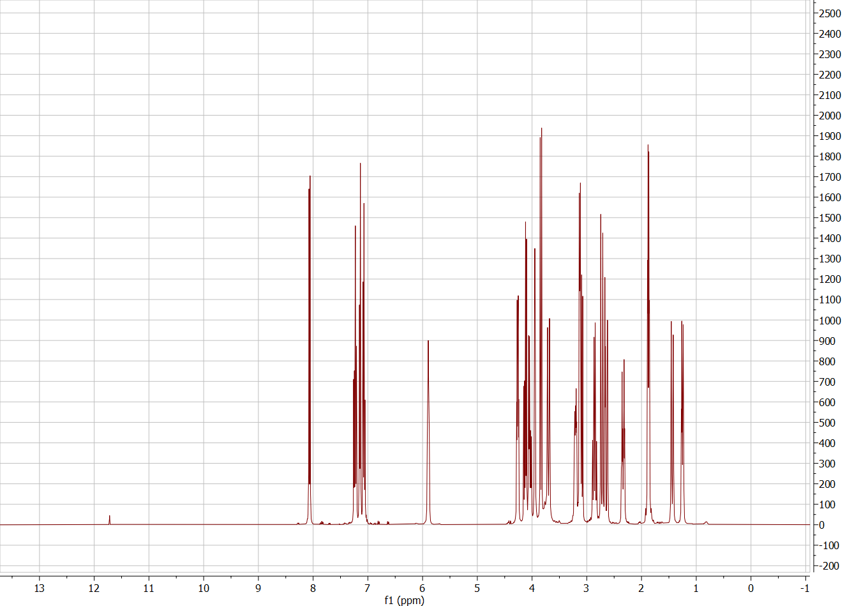The height and width of the screenshot is (606, 868).
Task: Click the f1 (ppm) axis title
Action: tap(404, 600)
